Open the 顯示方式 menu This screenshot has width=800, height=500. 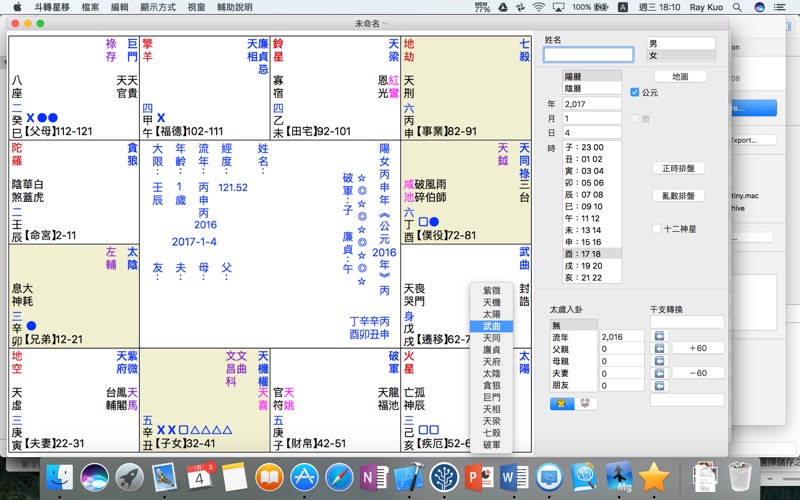coord(158,7)
